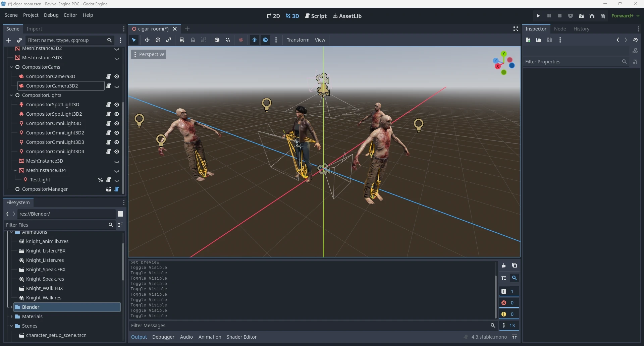Open the Transform menu button
Screen dimensions: 644x346
298,40
